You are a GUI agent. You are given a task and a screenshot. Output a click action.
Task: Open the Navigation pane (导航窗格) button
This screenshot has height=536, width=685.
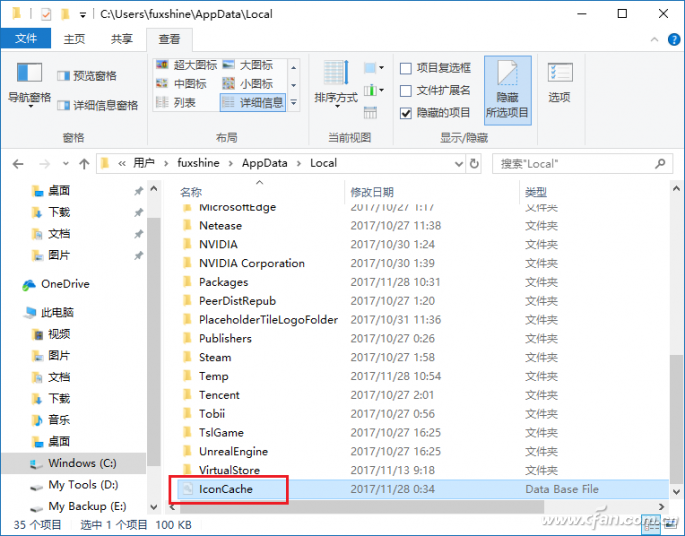coord(29,83)
